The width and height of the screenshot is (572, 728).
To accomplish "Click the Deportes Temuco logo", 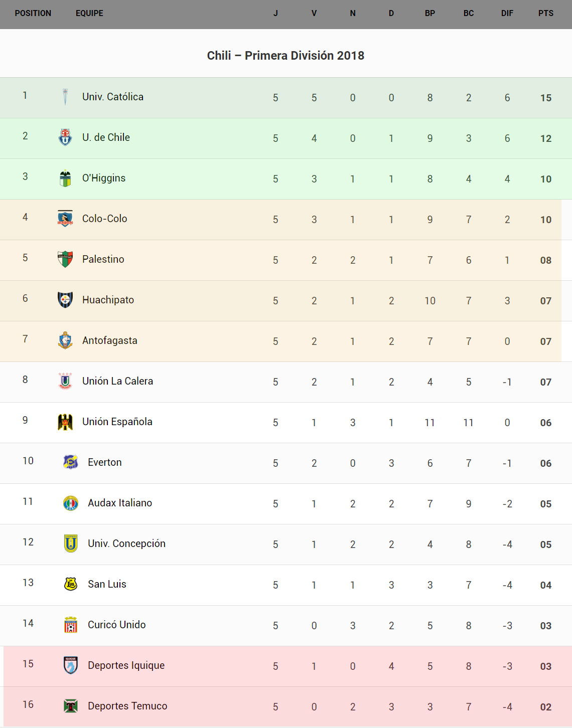I will pyautogui.click(x=71, y=706).
